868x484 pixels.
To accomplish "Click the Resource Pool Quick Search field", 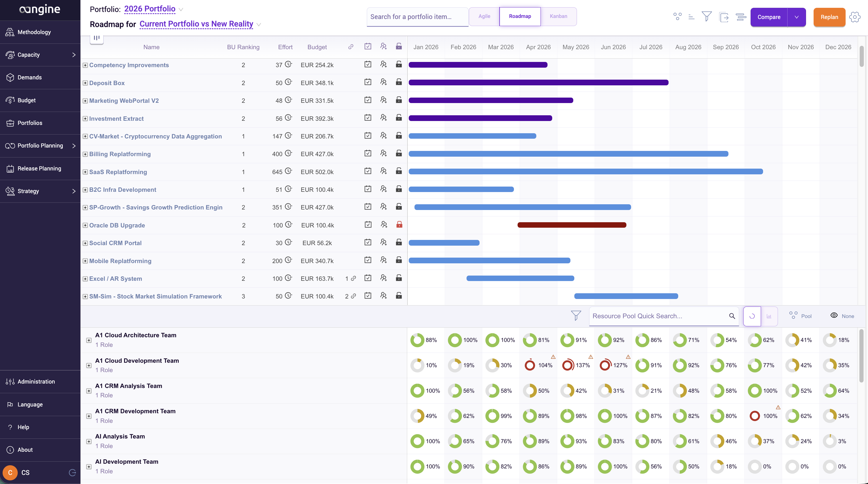I will click(663, 316).
